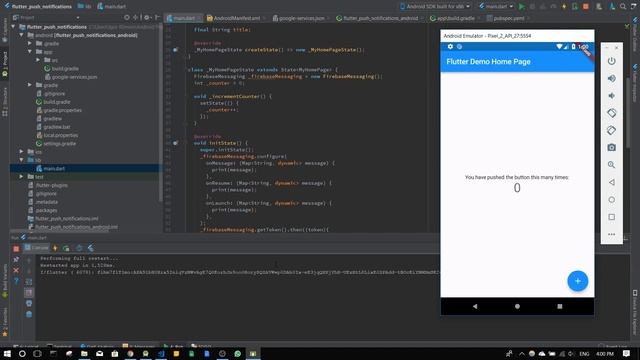Viewport: 640px width, 360px height.
Task: Collapse the app folder in project tree
Action: (30, 52)
